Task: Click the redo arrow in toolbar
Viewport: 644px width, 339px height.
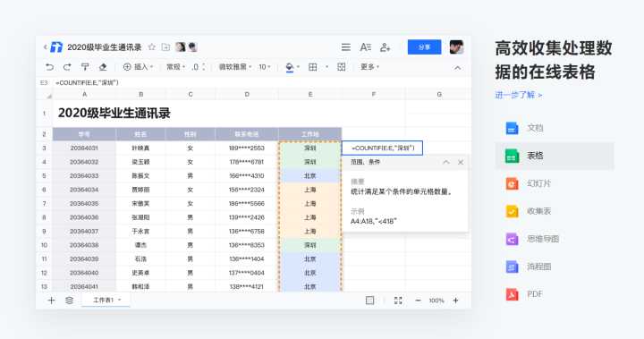Action: click(67, 66)
